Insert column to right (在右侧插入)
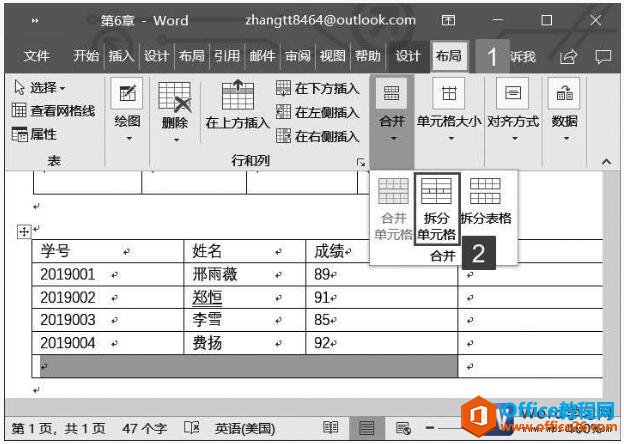 coord(318,136)
